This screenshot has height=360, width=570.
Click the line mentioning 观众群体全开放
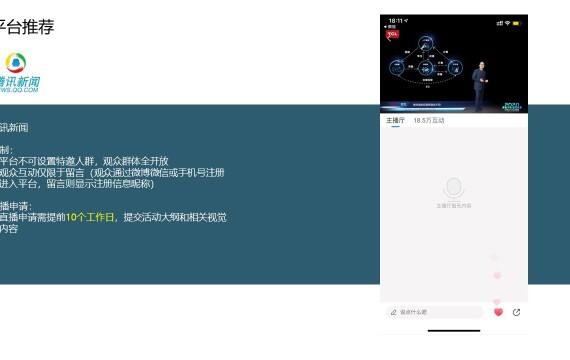pyautogui.click(x=84, y=161)
